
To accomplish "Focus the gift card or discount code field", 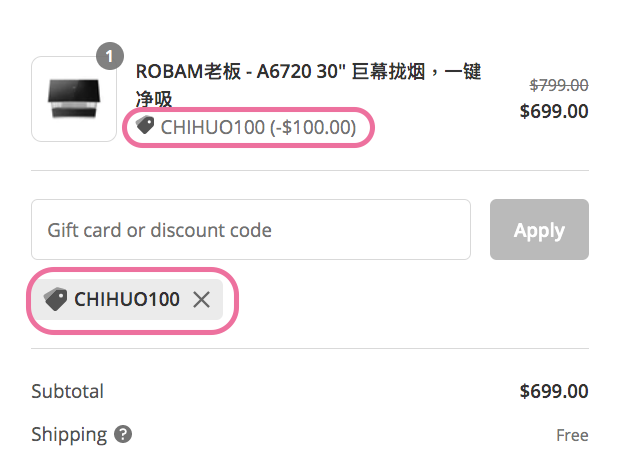I will click(251, 230).
